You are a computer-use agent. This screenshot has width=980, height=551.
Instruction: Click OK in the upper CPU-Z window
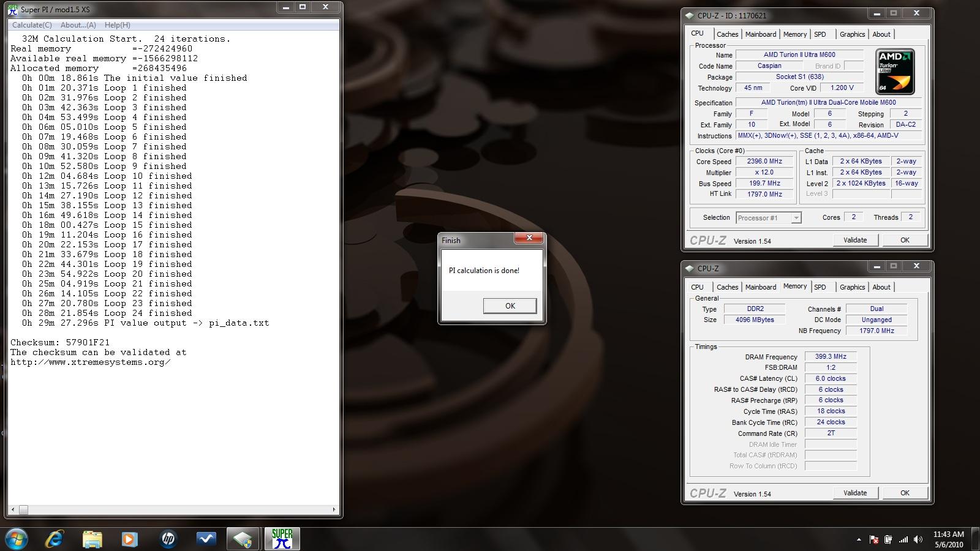pos(905,240)
